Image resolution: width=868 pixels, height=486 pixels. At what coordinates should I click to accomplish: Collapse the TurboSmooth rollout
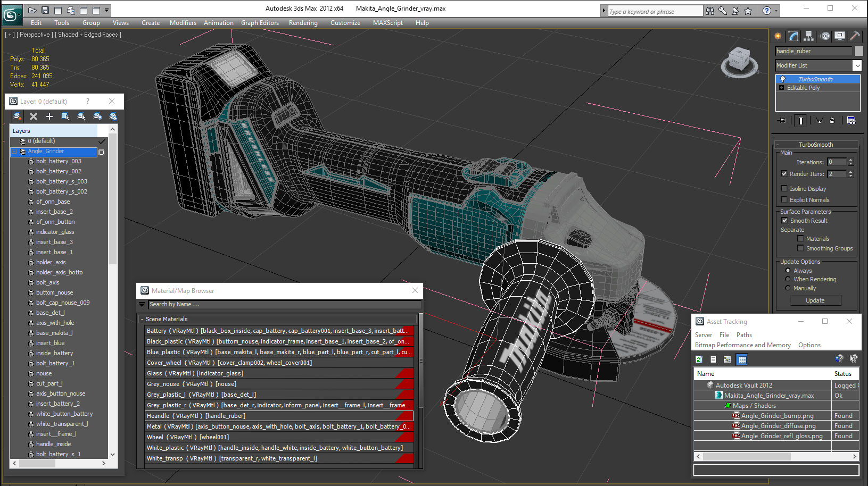point(778,145)
